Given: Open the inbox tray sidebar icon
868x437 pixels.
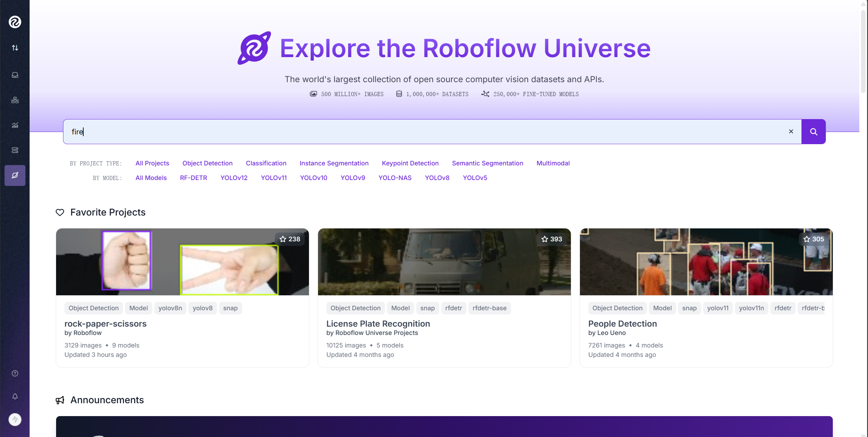Looking at the screenshot, I should (15, 75).
